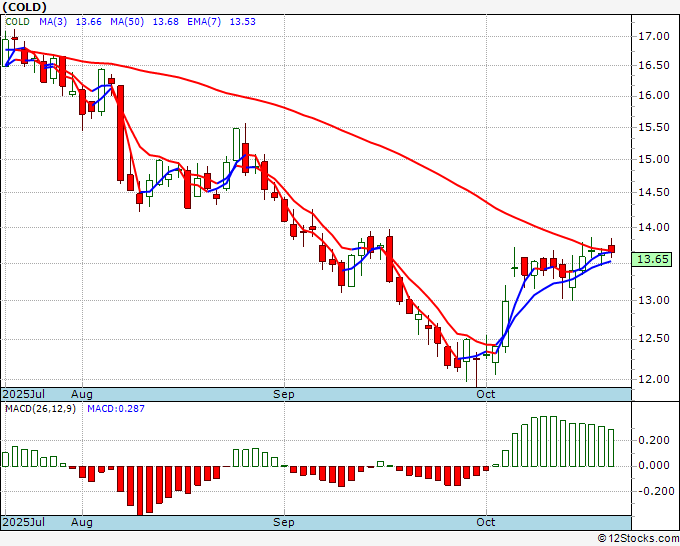Click the MA(50) legend label
Screen dimensions: 680x546
click(127, 22)
